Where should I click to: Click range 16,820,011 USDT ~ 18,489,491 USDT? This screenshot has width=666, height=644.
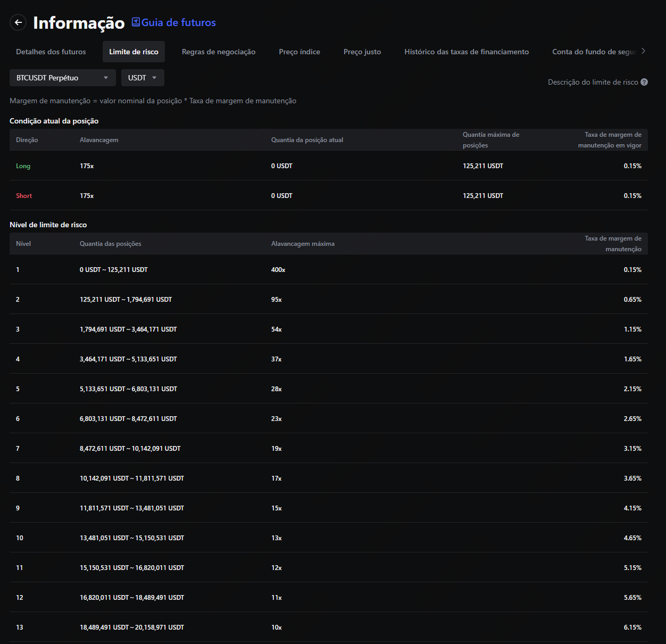tap(132, 598)
